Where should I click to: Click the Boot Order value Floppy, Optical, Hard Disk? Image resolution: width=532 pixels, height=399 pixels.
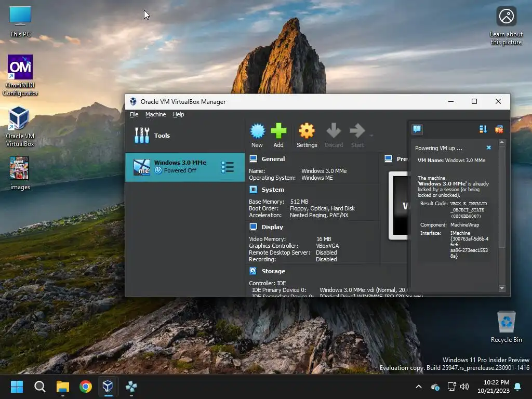tap(322, 208)
